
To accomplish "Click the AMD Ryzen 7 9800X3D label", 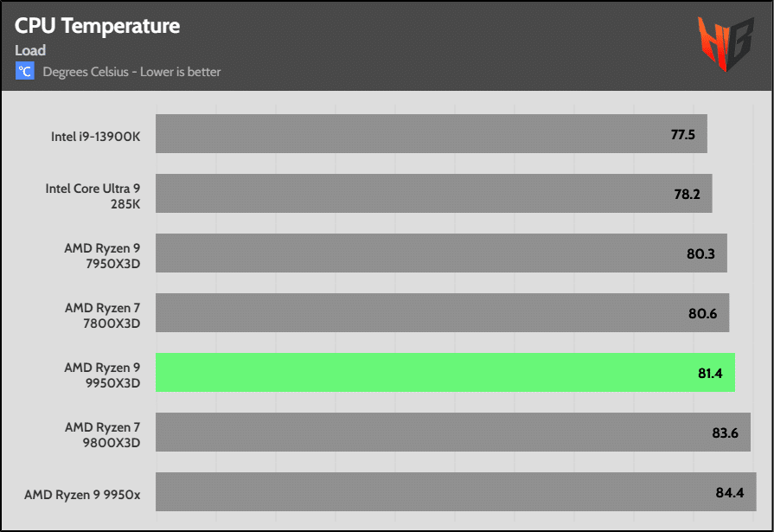I will coord(102,434).
